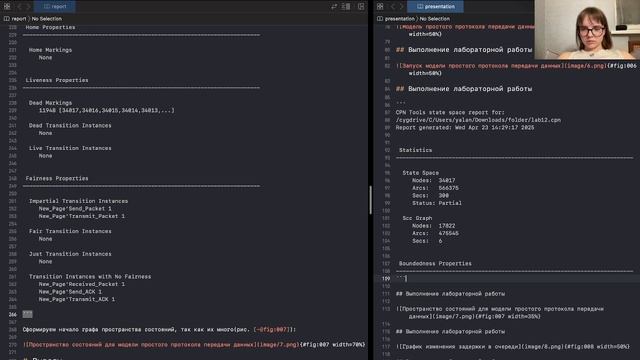The image size is (640, 360).
Task: Go back in presentation editor history
Action: pyautogui.click(x=393, y=6)
